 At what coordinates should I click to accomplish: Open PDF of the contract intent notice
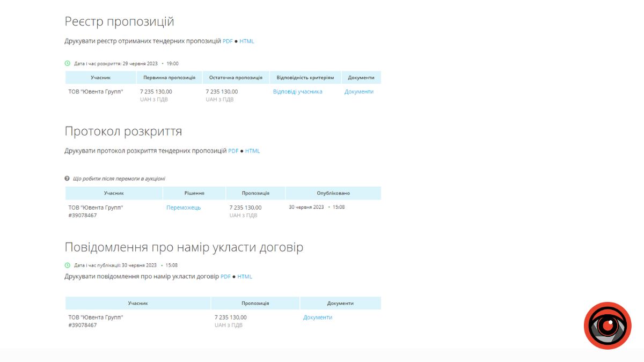point(225,277)
